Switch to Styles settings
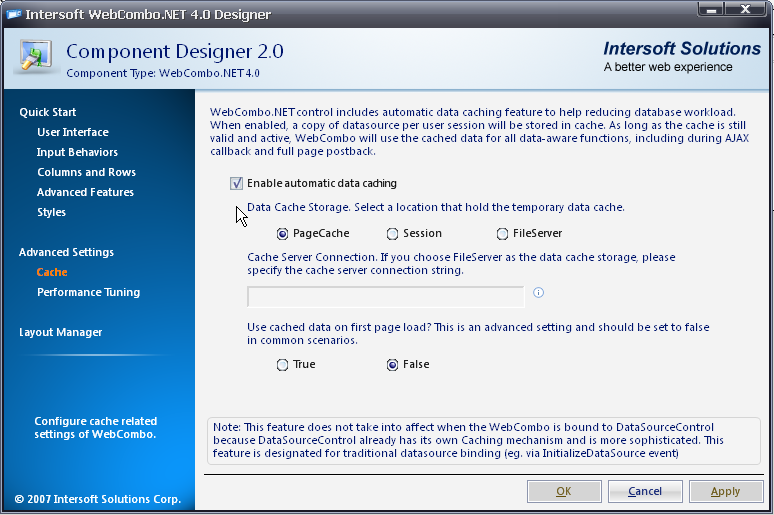 (x=51, y=212)
